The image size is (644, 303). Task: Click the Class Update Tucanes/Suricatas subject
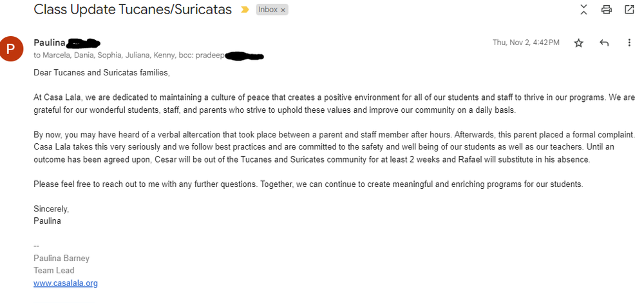(133, 10)
